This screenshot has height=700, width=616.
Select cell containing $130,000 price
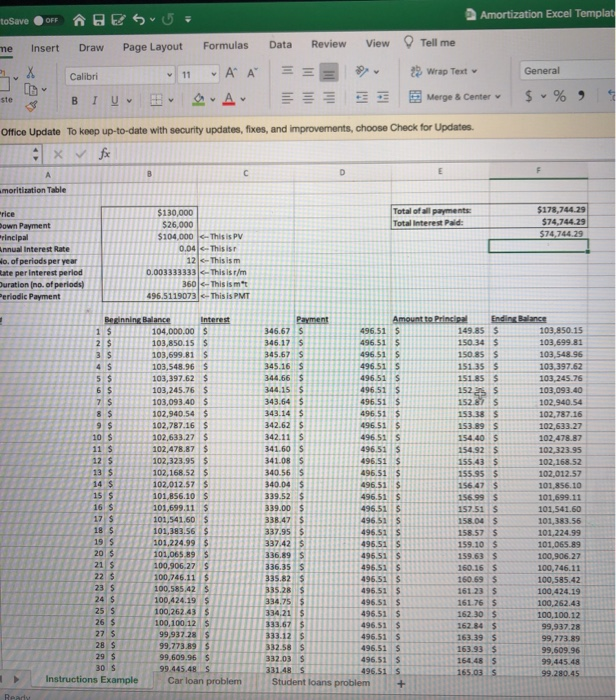150,212
